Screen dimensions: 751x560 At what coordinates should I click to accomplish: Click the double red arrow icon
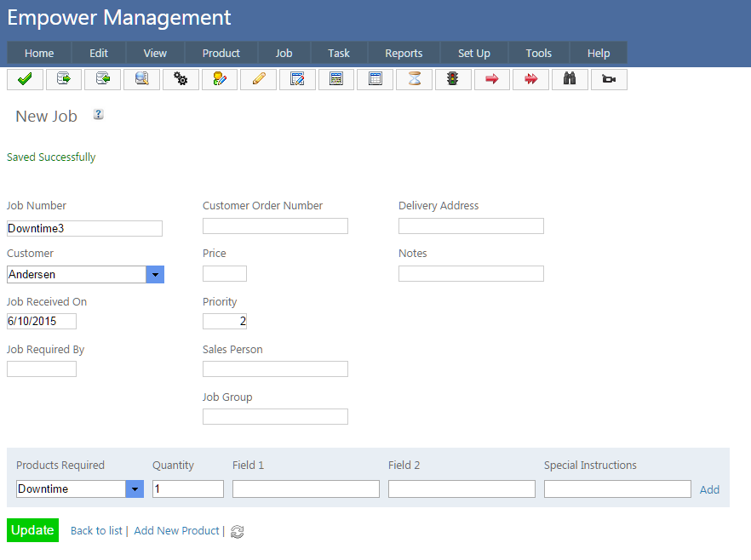[530, 79]
